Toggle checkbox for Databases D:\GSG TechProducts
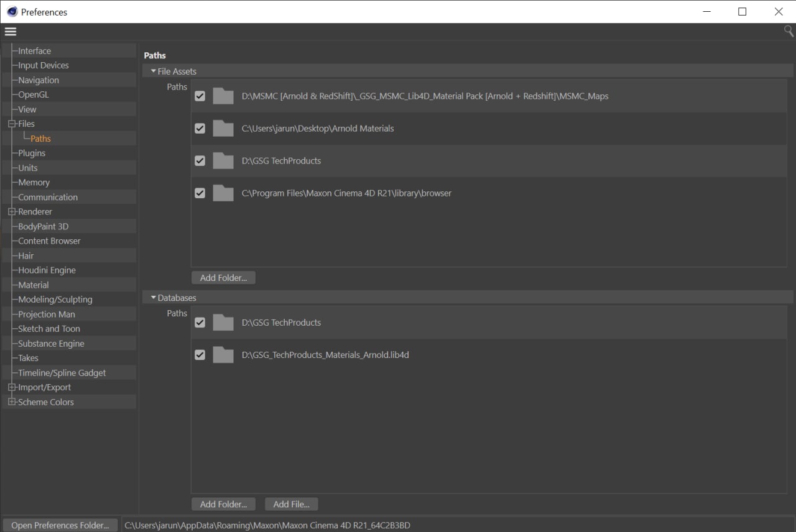 coord(200,322)
